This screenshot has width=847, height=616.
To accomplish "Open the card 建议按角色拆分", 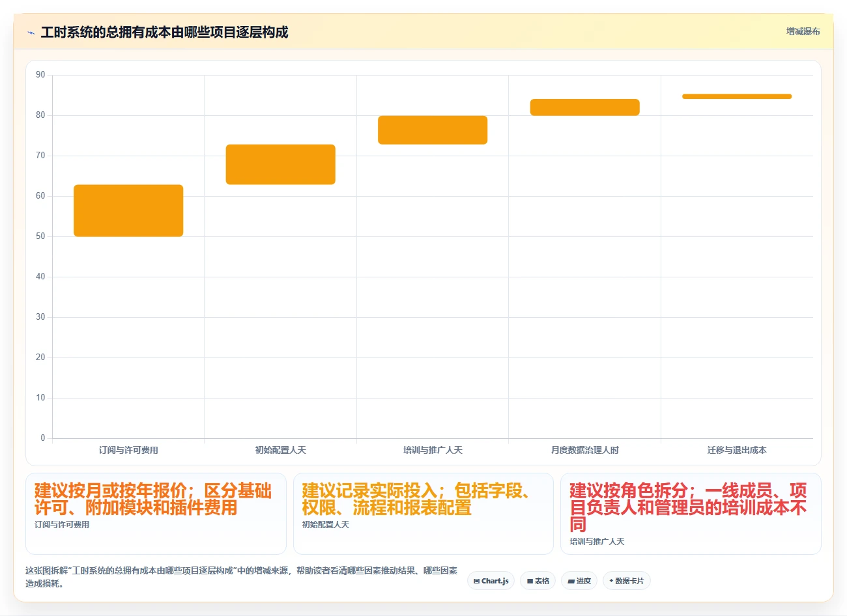I will [691, 514].
